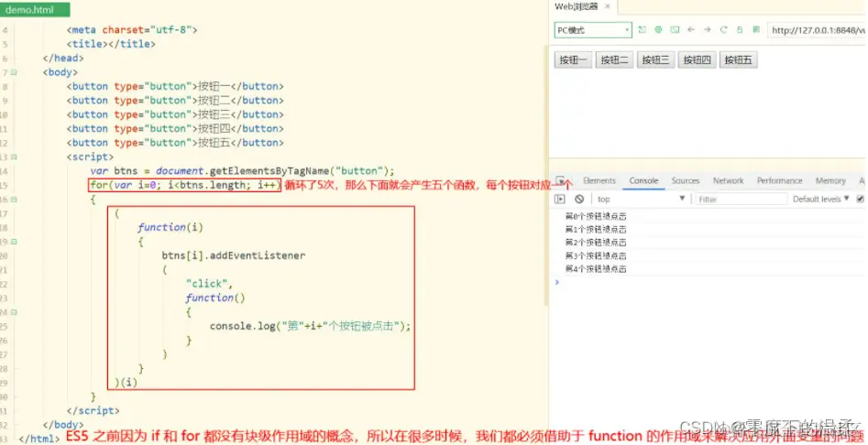Click the btns[i].addEventListener code line
The height and width of the screenshot is (445, 868).
[x=233, y=255]
